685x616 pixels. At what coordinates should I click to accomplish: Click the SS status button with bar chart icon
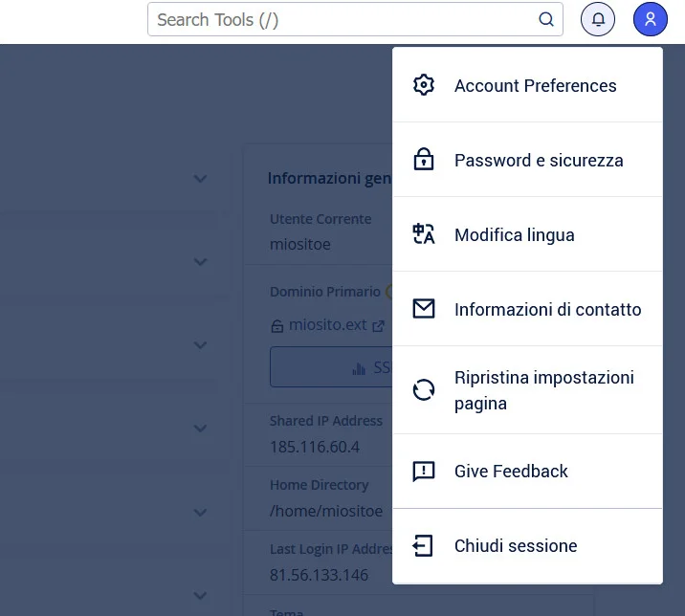tap(331, 367)
